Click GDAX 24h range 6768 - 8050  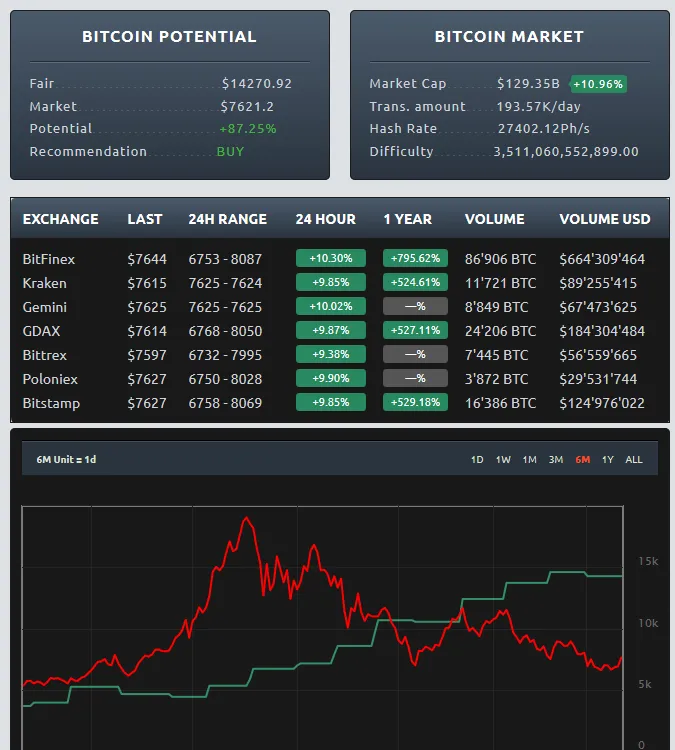pos(225,331)
